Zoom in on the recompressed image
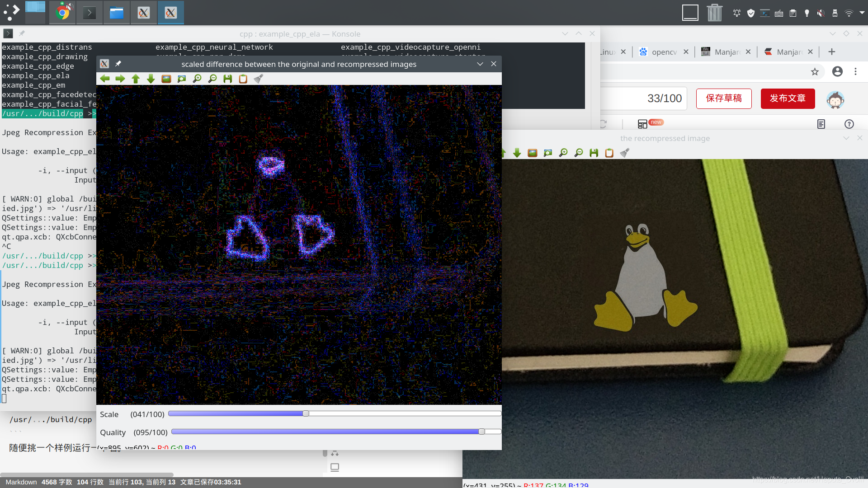 [563, 153]
